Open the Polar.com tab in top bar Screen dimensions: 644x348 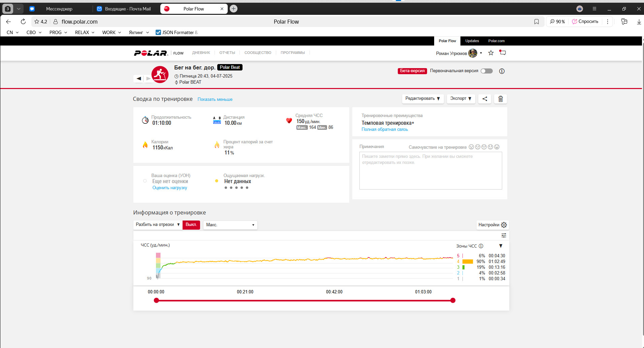(x=496, y=41)
